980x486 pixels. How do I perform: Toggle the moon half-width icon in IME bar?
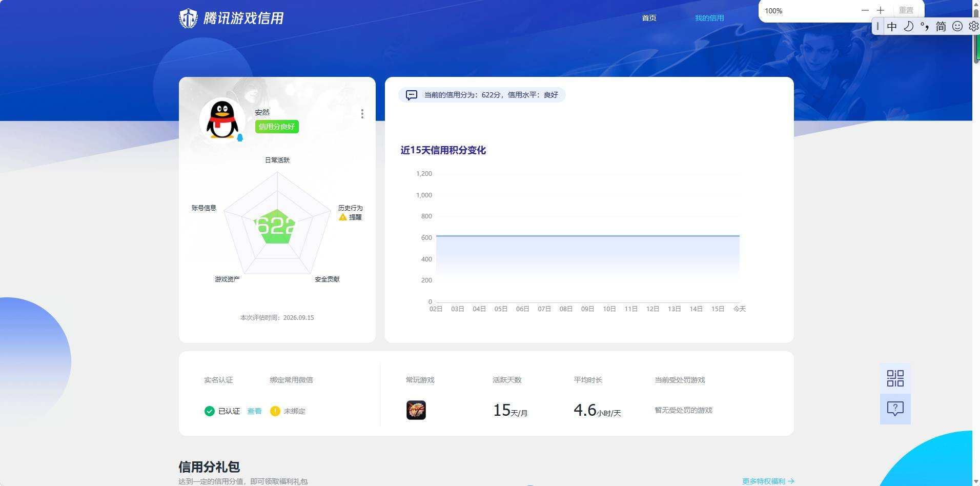click(908, 26)
